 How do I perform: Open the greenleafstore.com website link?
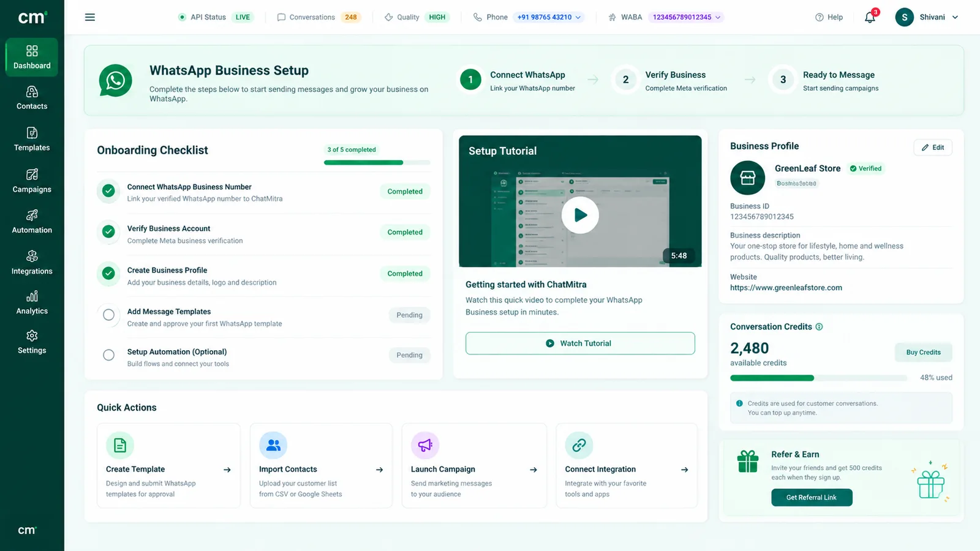pos(786,288)
